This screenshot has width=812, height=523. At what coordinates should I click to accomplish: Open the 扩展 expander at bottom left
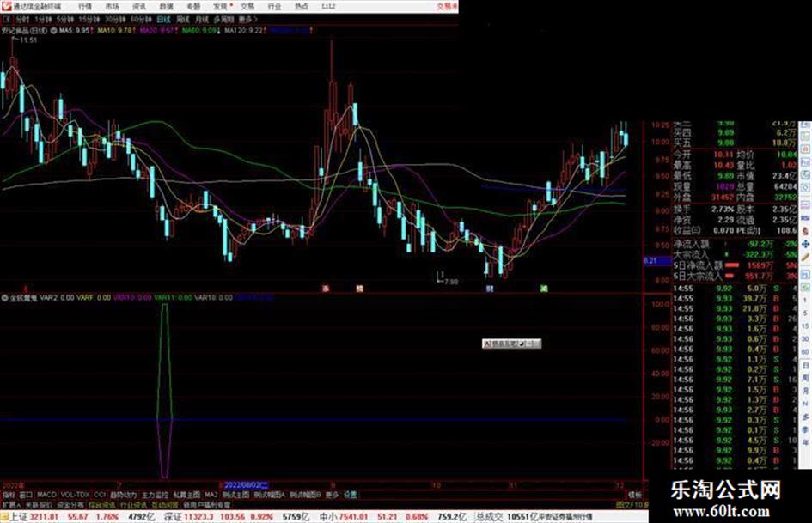(x=11, y=504)
